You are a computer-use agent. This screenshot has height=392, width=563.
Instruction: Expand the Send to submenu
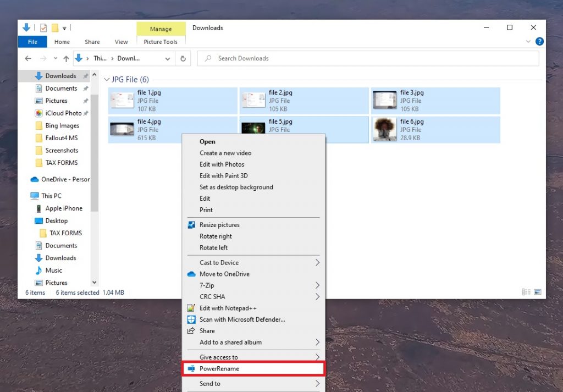253,383
